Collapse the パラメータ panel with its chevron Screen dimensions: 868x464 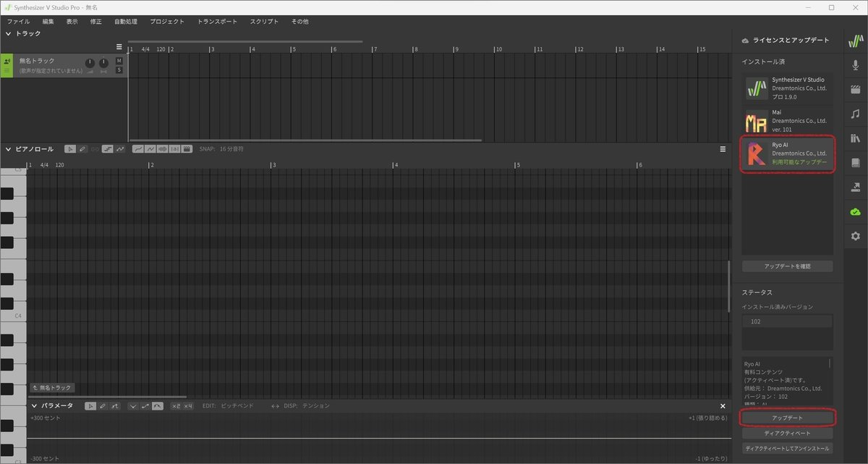[33, 405]
